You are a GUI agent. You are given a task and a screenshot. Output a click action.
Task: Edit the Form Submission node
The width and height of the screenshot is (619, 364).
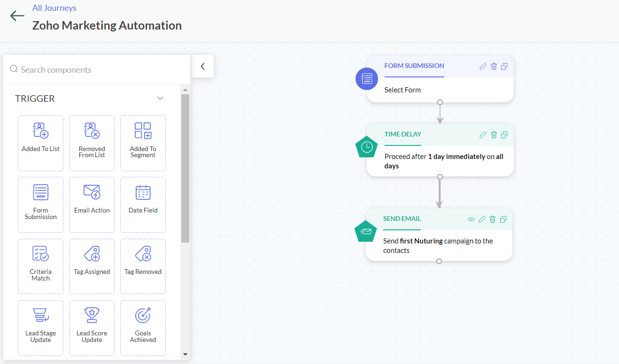483,67
